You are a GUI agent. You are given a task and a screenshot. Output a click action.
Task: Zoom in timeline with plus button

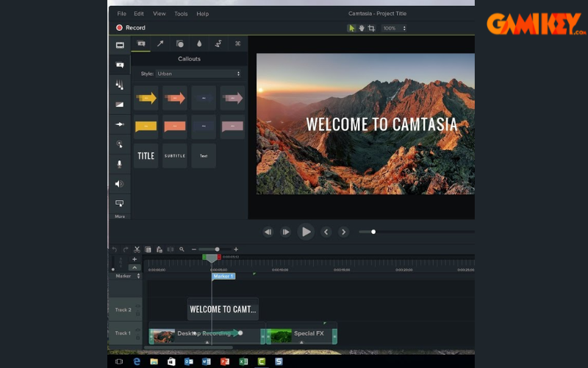[x=236, y=250]
